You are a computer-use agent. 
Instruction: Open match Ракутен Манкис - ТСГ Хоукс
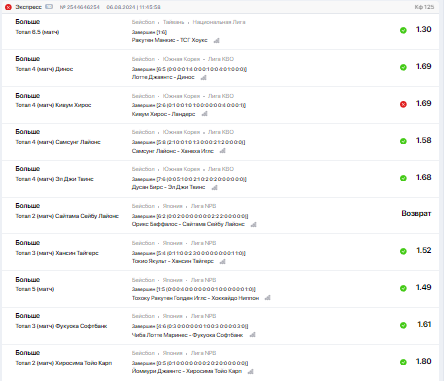tap(169, 40)
